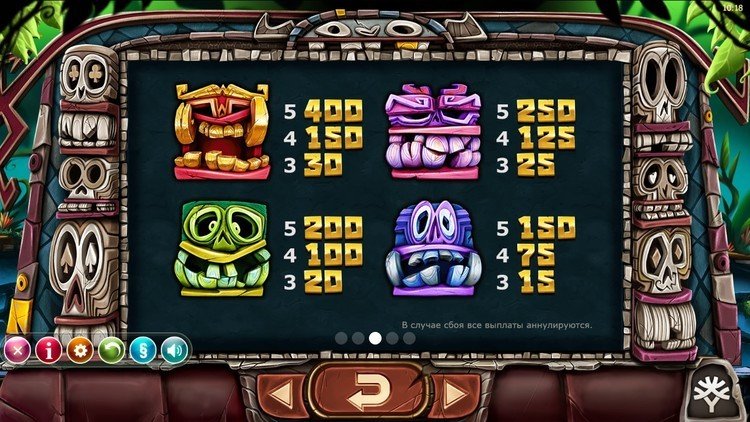Select the second paytable page dot

[358, 338]
